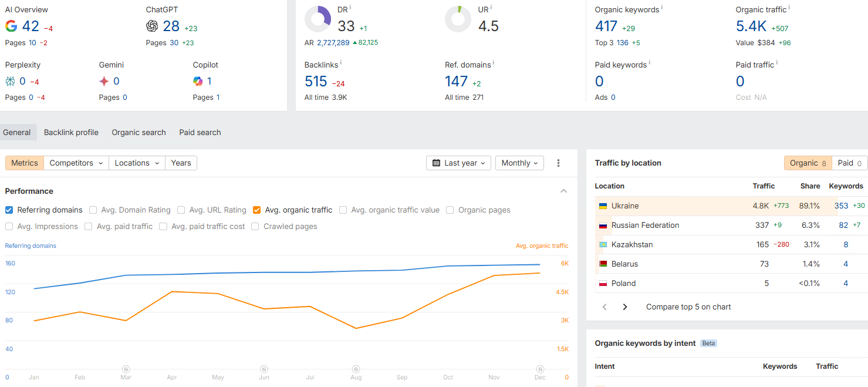Switch to the Backlink profile tab
This screenshot has width=868, height=387.
tap(71, 132)
